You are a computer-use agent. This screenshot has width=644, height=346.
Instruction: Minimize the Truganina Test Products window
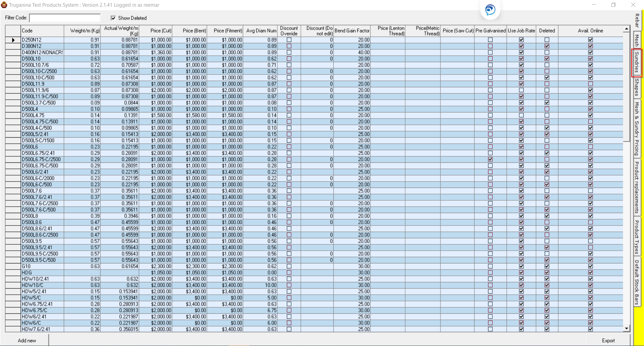594,5
